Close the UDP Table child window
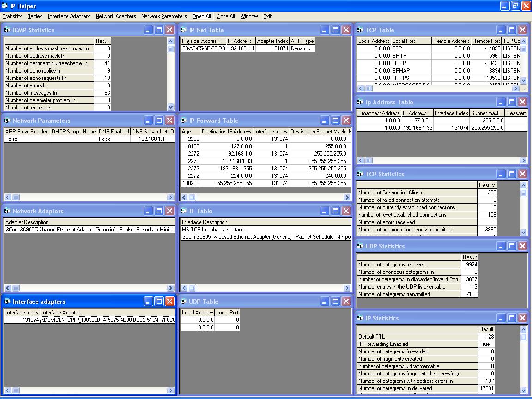The width and height of the screenshot is (532, 399). click(346, 302)
